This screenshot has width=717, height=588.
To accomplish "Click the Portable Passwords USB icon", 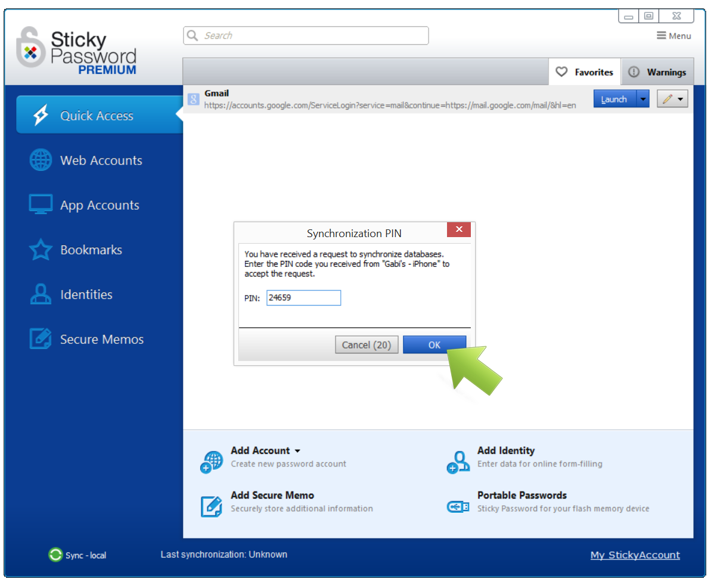I will pos(458,506).
